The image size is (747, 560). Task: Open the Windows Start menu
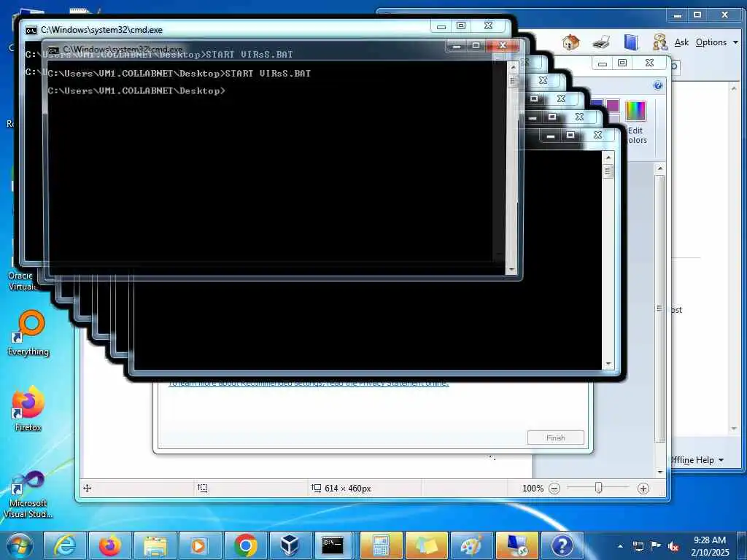(x=19, y=545)
